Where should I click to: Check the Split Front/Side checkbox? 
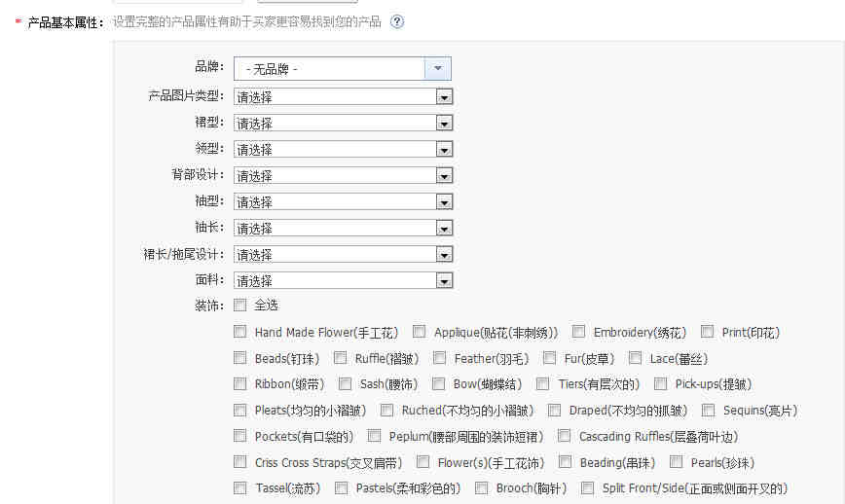pos(587,487)
